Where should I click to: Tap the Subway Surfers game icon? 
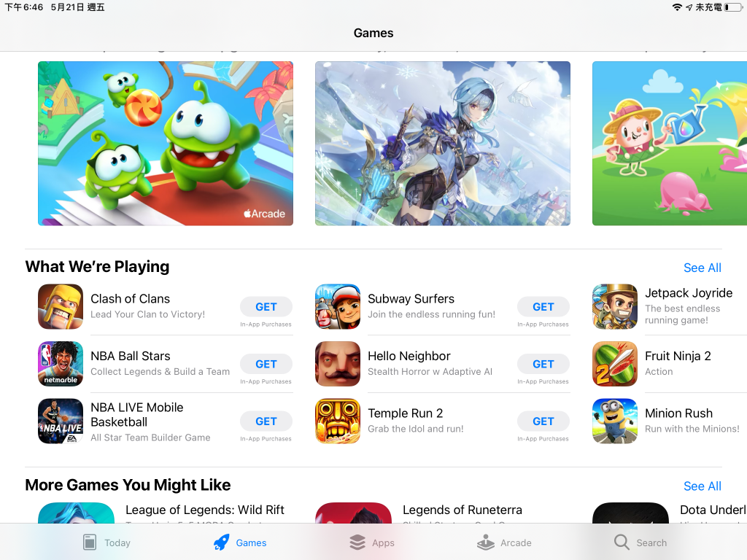(x=338, y=307)
